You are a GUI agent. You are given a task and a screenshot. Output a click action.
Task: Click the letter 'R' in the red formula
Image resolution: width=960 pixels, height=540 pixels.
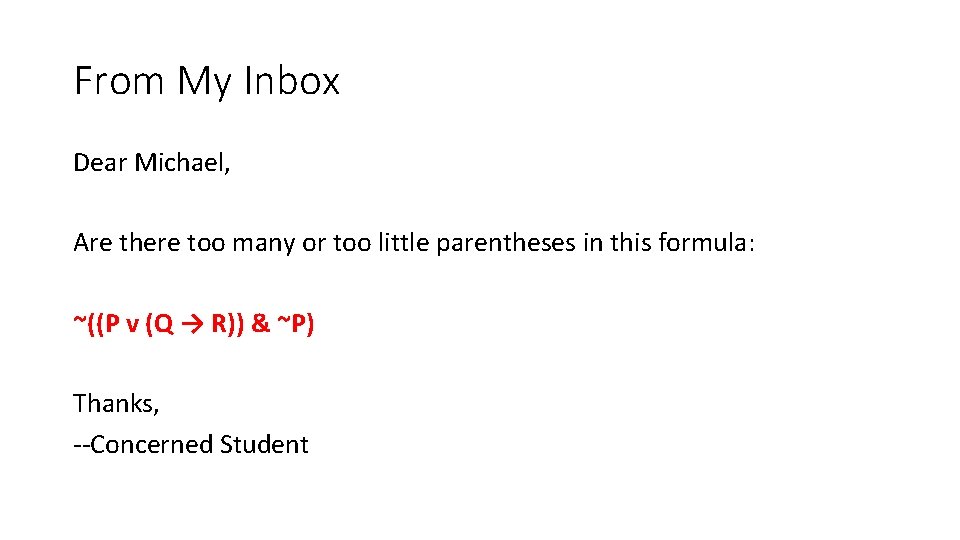pyautogui.click(x=219, y=325)
